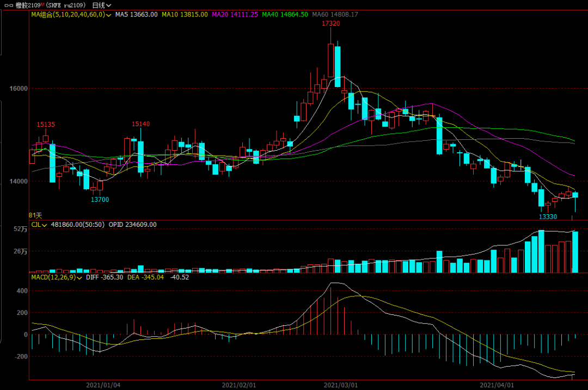Click the MA10 13815.00 value
This screenshot has width=588, height=390.
pyautogui.click(x=185, y=15)
